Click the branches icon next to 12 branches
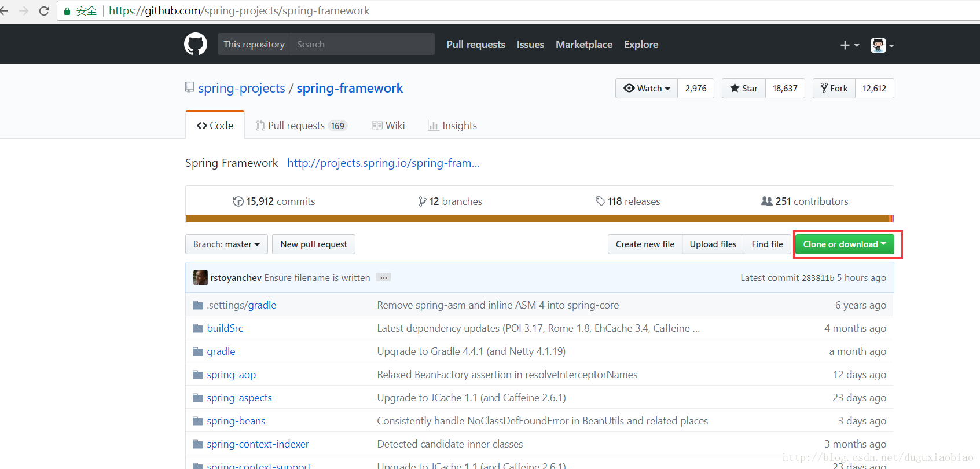The width and height of the screenshot is (980, 469). [423, 201]
